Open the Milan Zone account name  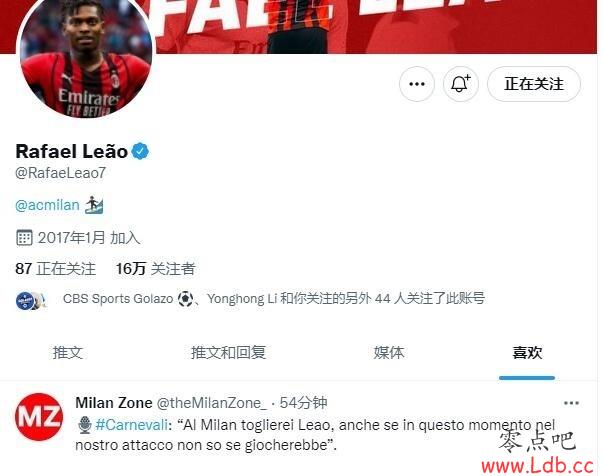pos(114,403)
